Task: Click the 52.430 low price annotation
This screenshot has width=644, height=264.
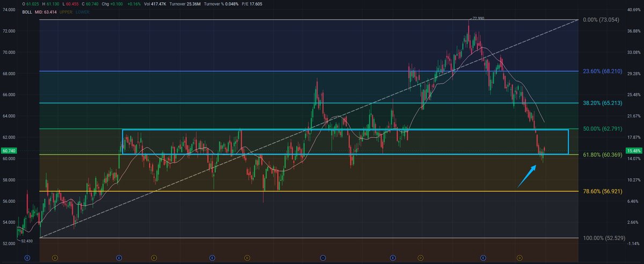Action: tap(27, 241)
